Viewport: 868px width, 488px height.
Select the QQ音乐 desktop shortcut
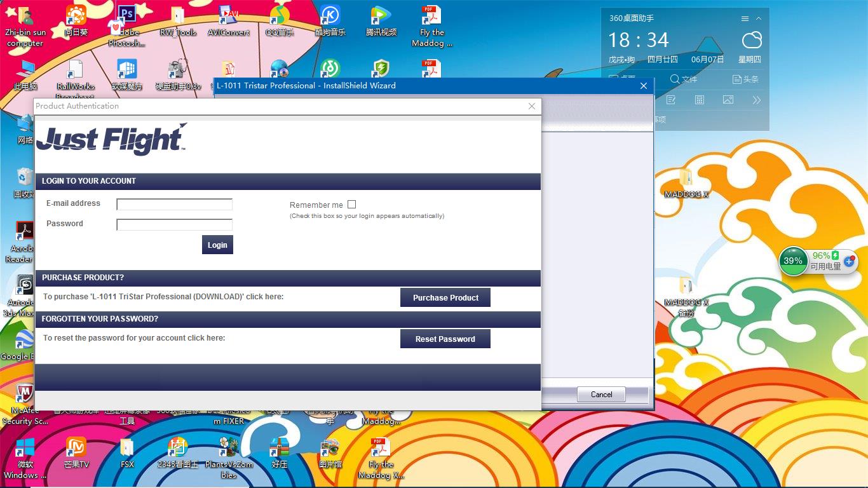[x=280, y=21]
